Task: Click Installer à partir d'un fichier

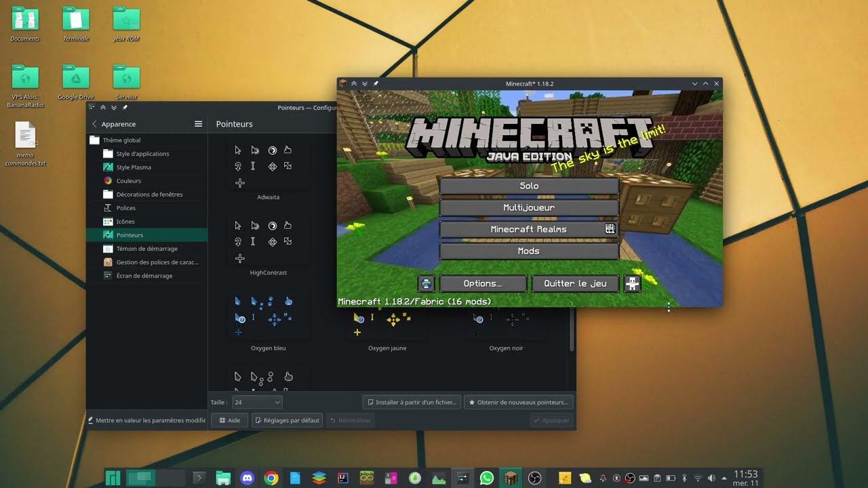Action: [x=412, y=402]
